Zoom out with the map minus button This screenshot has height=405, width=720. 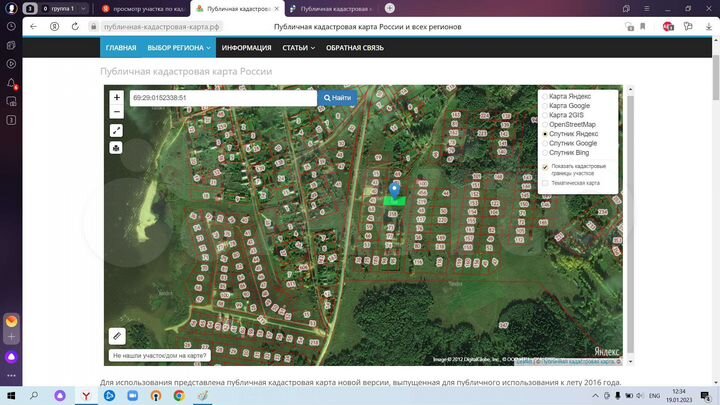click(117, 112)
